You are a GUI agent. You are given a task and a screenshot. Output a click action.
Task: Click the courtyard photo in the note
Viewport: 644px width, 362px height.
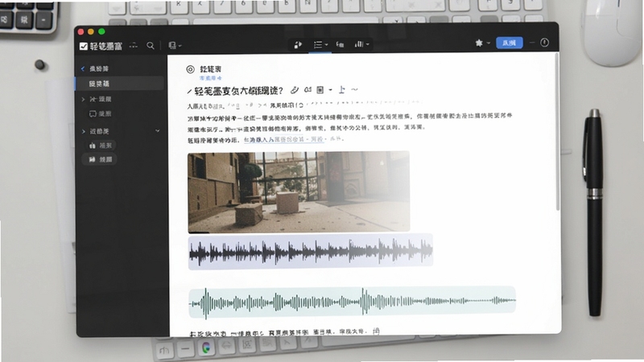pyautogui.click(x=299, y=191)
